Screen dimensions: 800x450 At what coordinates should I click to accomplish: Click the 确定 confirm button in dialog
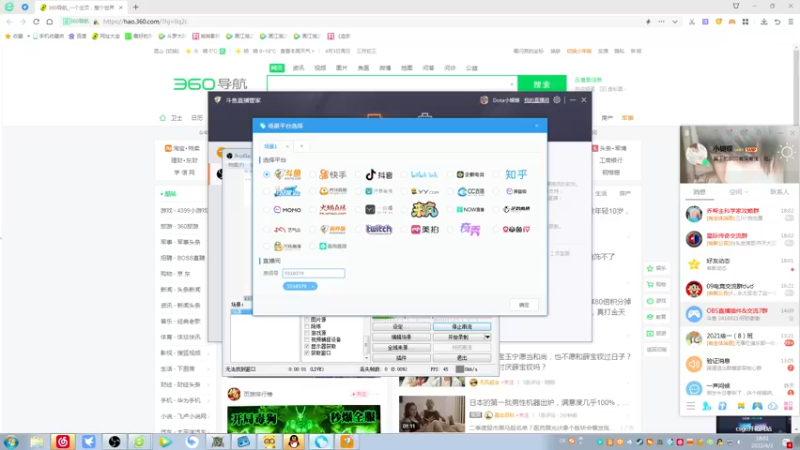(x=524, y=305)
